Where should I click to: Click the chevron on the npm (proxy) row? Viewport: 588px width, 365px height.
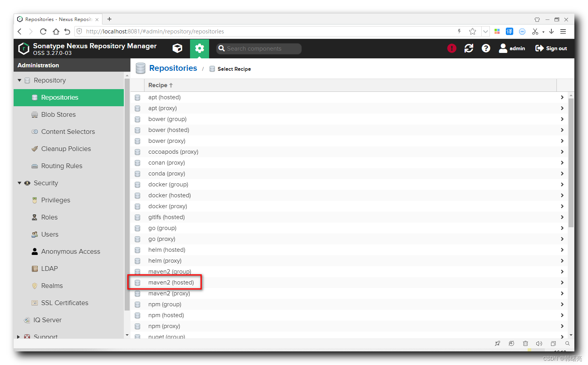point(562,326)
